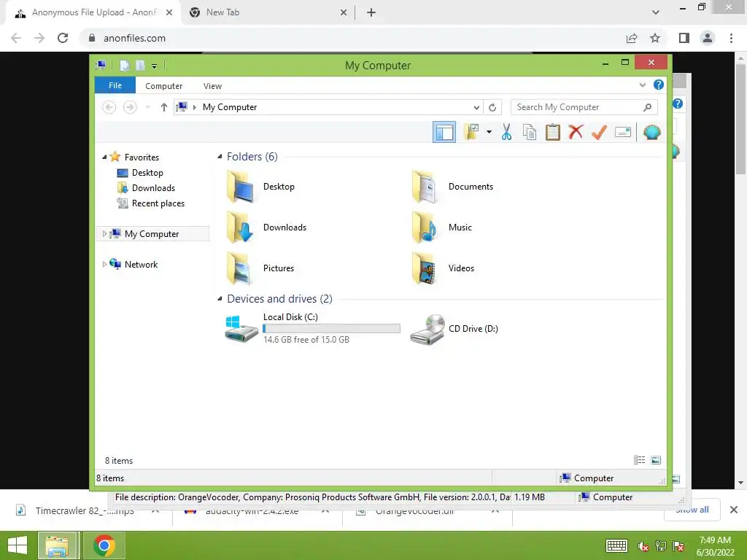Open the recent locations dropdown arrow

click(147, 107)
